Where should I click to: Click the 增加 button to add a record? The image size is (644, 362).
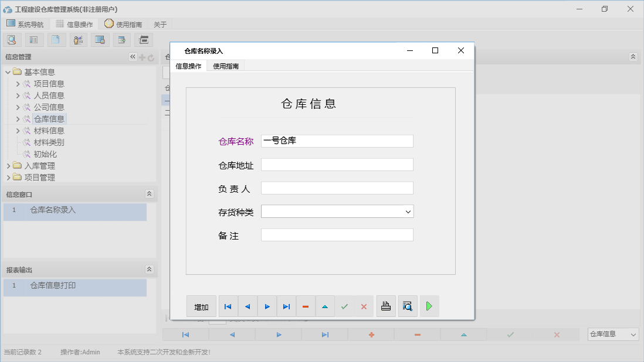tap(201, 306)
